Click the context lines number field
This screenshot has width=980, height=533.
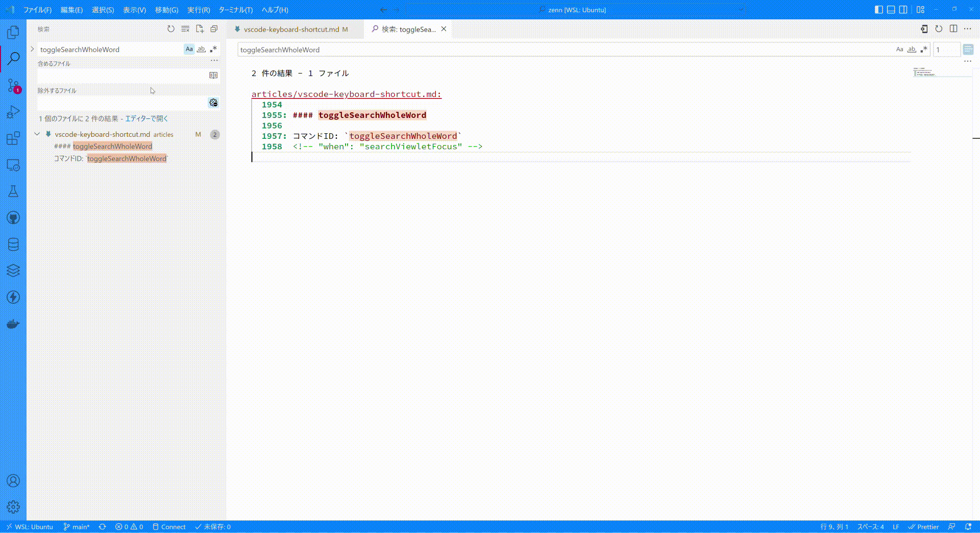pos(946,50)
